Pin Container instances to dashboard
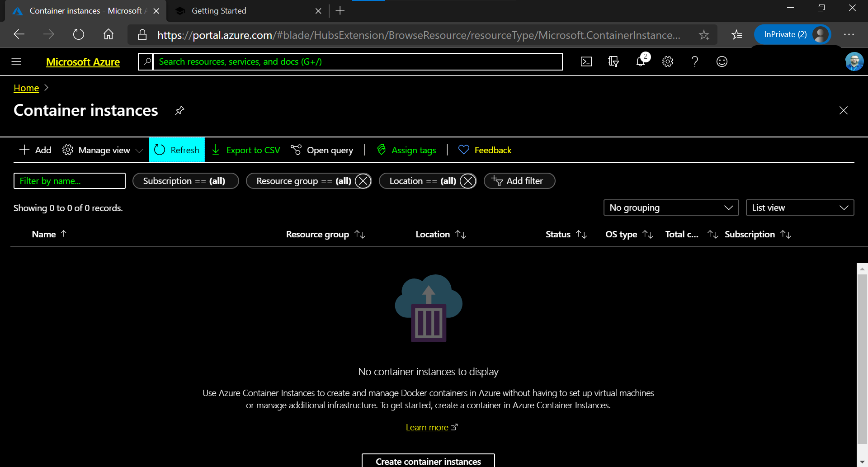The height and width of the screenshot is (467, 868). click(179, 111)
